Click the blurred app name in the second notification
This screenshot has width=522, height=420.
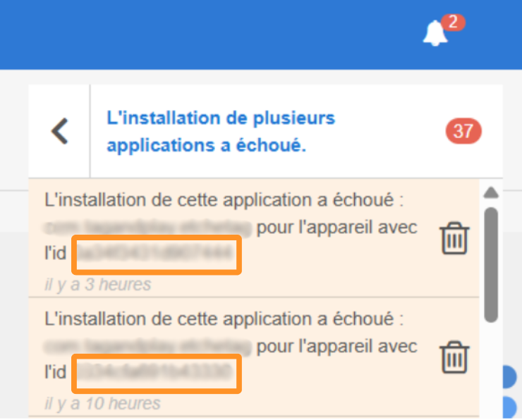(147, 347)
